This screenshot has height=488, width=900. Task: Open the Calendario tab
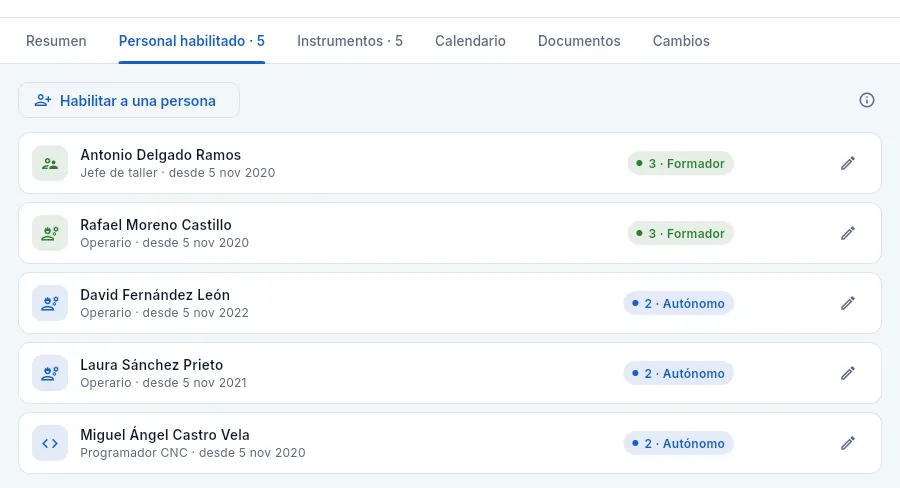click(x=470, y=41)
